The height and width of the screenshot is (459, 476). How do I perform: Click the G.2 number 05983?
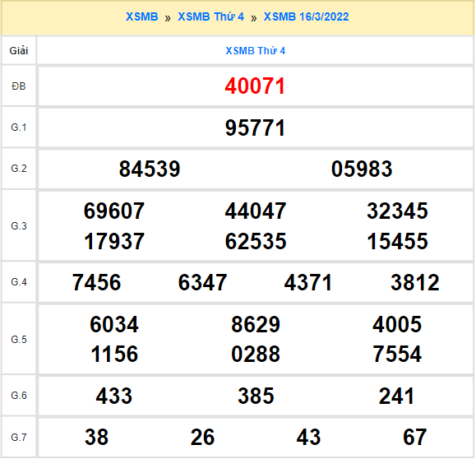(x=362, y=169)
